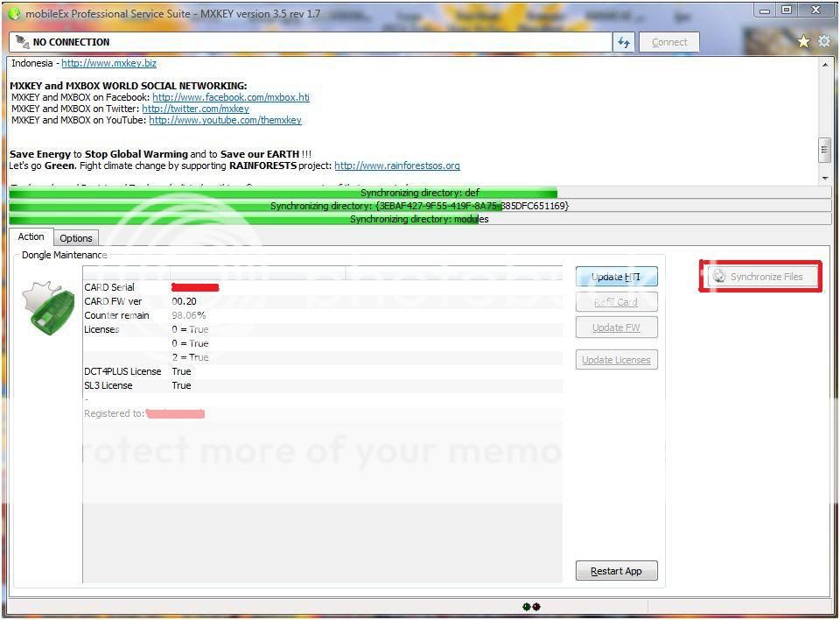Image resolution: width=840 pixels, height=620 pixels.
Task: Select the 'CARD Serial' row label
Action: 109,287
